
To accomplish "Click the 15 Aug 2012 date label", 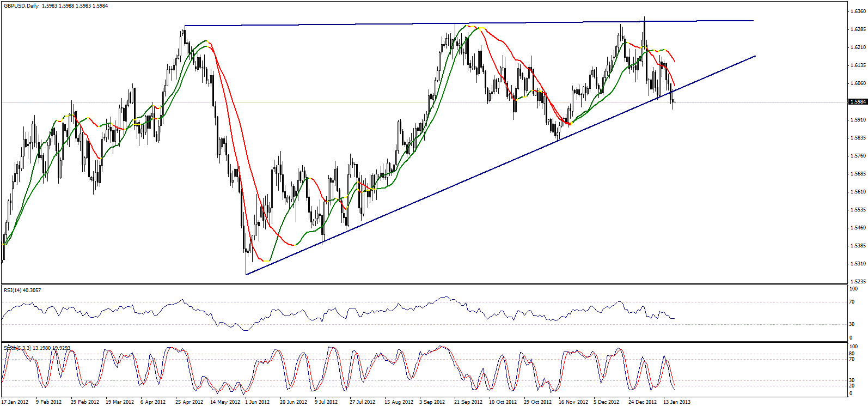I will click(x=399, y=402).
